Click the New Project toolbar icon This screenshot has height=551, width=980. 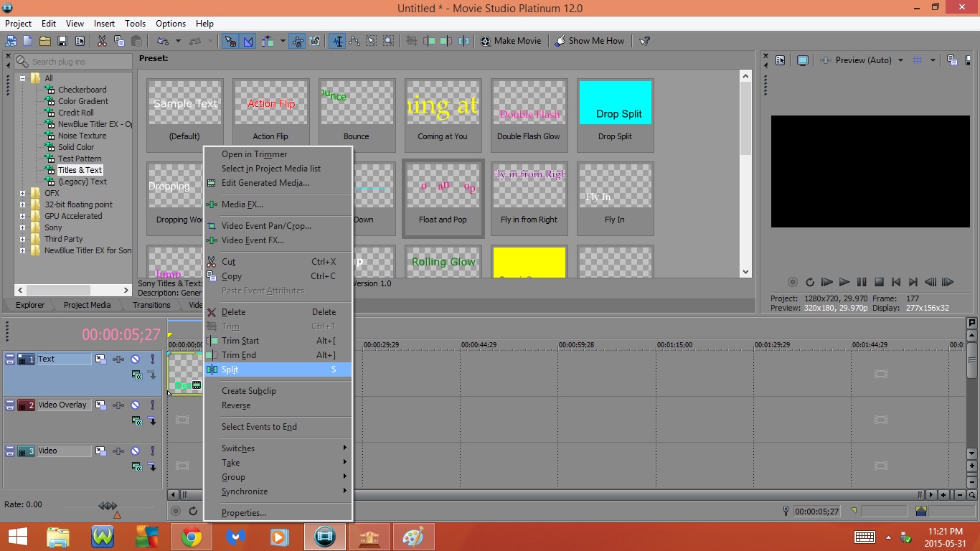coord(27,41)
